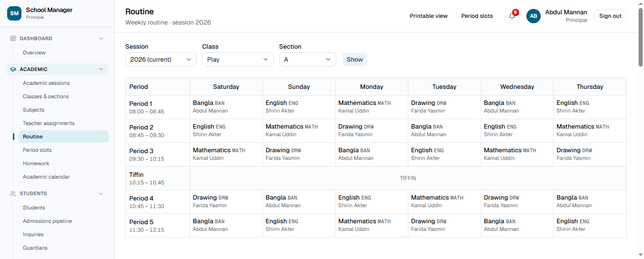Click Saturday Period 2 English cell
The width and height of the screenshot is (644, 259).
click(226, 131)
